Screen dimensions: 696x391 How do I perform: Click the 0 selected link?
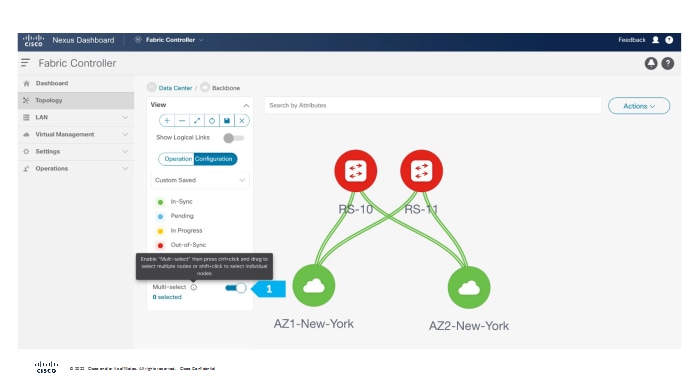coord(167,297)
